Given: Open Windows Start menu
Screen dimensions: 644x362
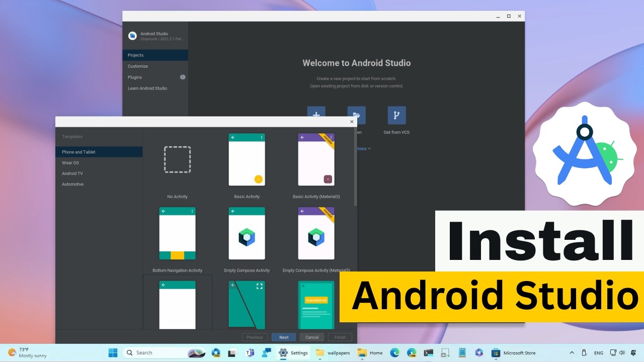Looking at the screenshot, I should 113,352.
